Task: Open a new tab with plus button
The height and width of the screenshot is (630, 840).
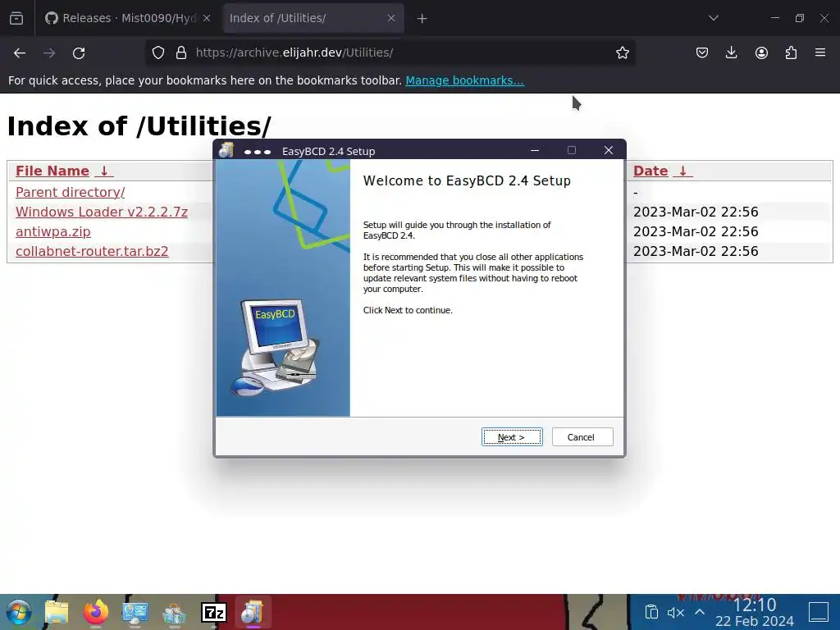Action: click(x=422, y=18)
